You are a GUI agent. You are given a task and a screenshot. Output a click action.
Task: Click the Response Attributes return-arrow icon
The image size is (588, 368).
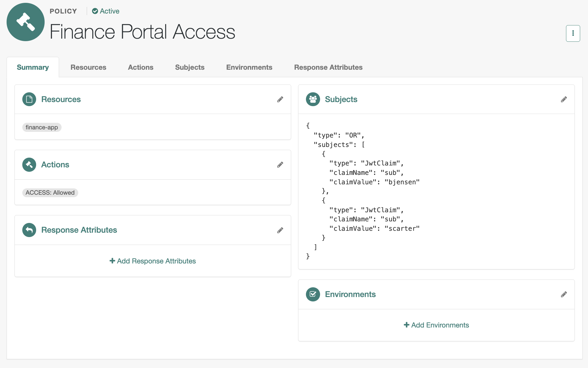(29, 230)
